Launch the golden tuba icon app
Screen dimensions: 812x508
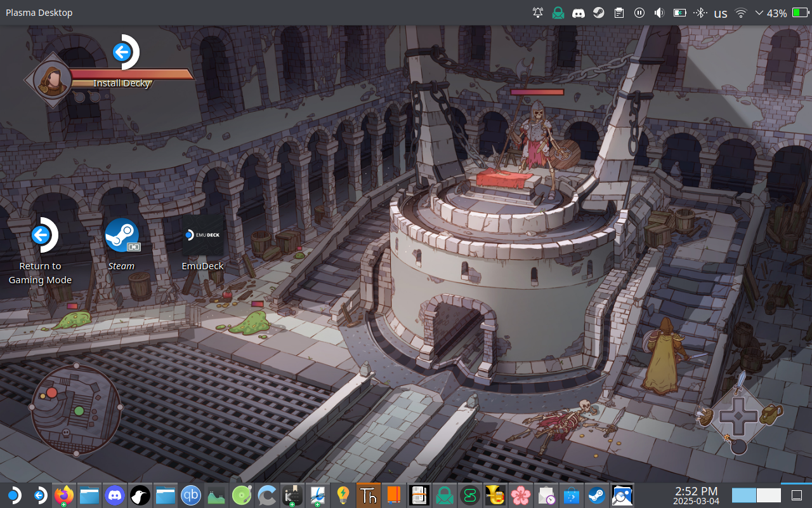(495, 495)
